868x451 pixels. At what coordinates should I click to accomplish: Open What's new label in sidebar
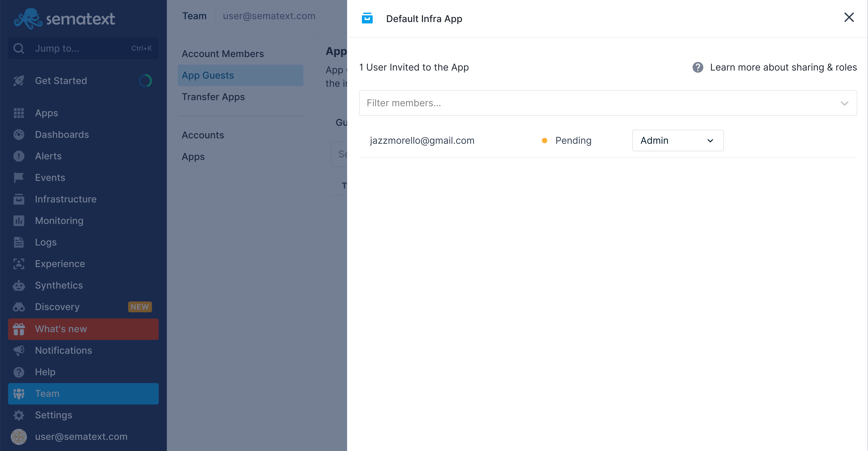coord(61,329)
